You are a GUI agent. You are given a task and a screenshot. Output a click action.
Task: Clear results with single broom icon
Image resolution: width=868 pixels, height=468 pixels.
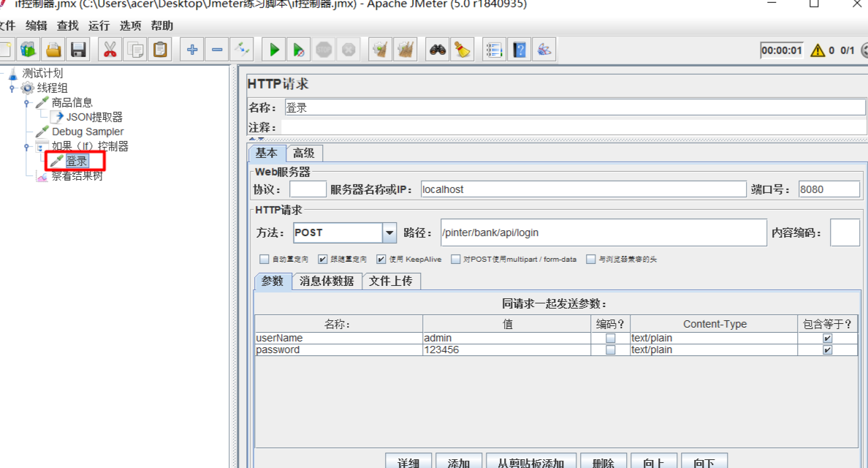(x=381, y=50)
